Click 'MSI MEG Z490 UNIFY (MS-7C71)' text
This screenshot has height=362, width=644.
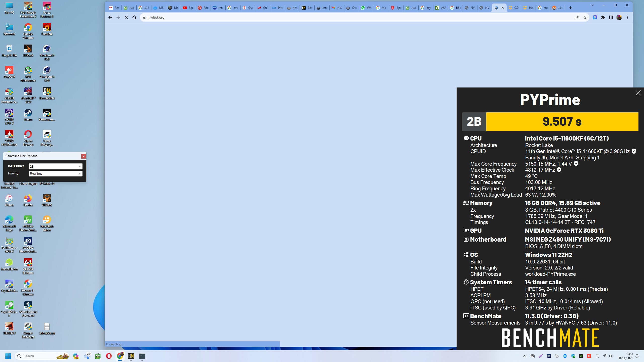click(x=568, y=240)
